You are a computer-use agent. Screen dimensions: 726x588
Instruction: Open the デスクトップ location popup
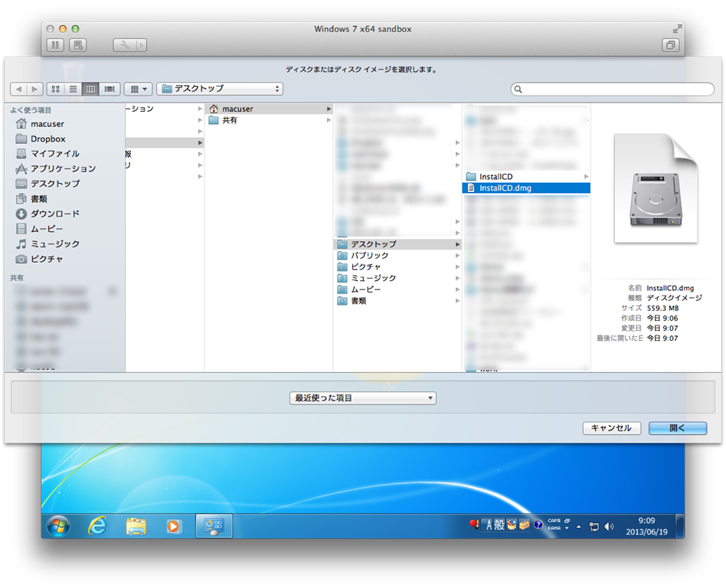tap(220, 89)
